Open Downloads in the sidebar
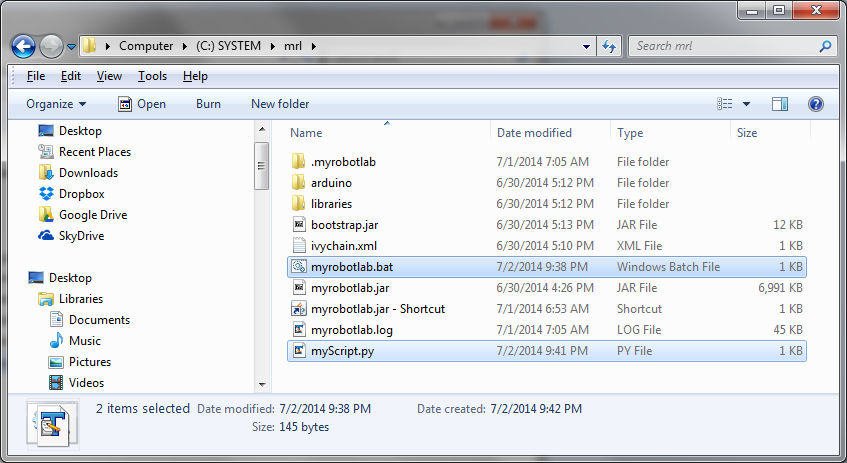Viewport: 847px width, 463px height. coord(78,173)
